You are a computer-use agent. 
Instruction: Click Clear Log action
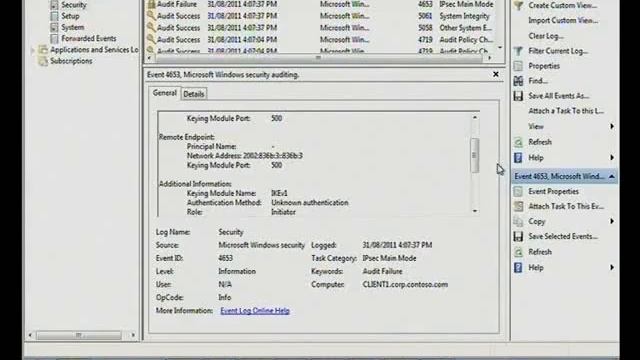[546, 36]
